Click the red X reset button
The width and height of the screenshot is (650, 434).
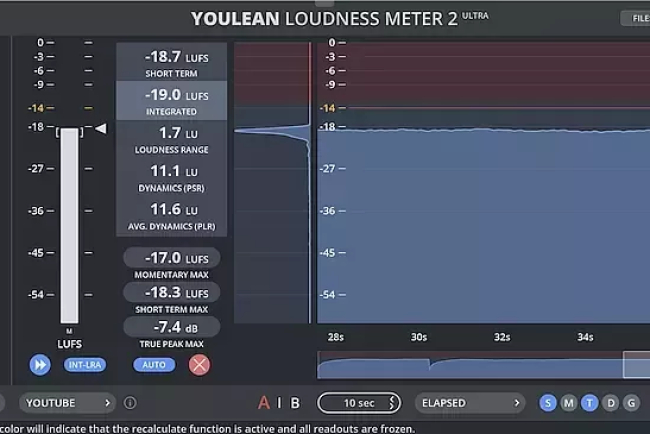pos(199,365)
